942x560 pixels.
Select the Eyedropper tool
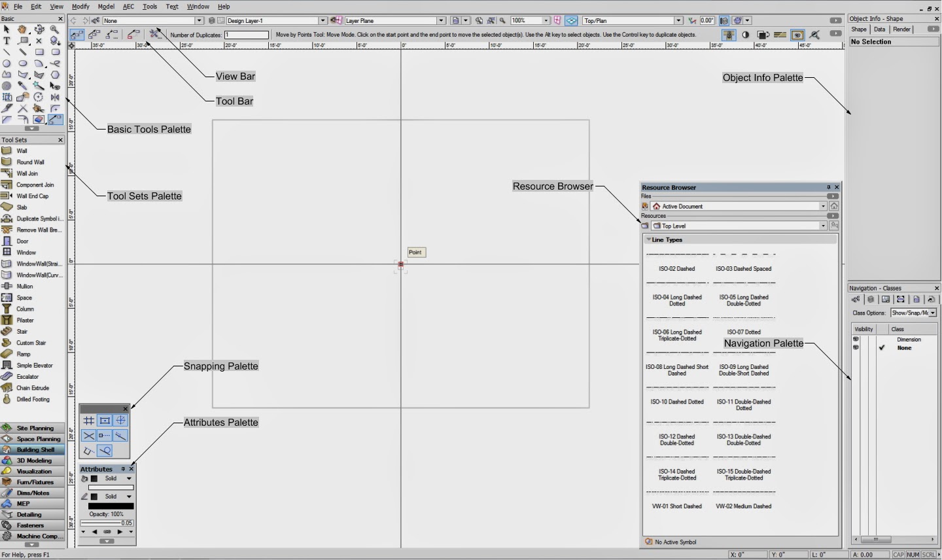tap(22, 85)
